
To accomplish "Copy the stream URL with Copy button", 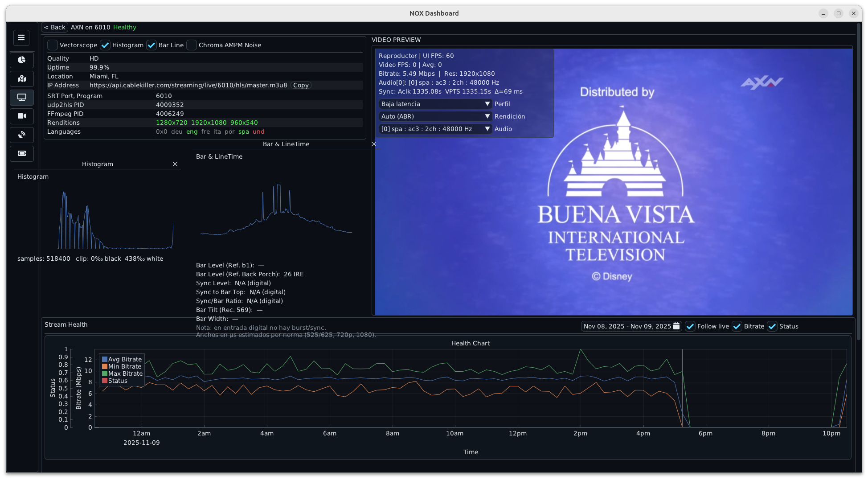I will 301,85.
